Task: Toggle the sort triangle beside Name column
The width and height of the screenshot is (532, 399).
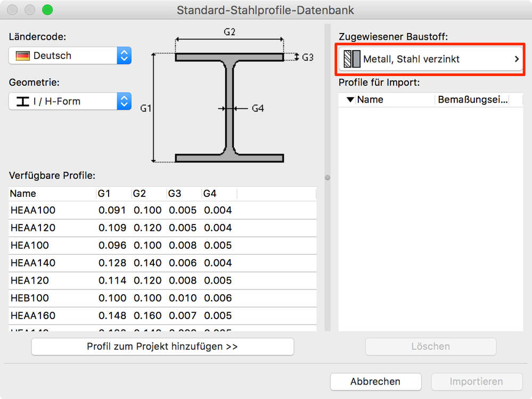Action: click(x=350, y=99)
